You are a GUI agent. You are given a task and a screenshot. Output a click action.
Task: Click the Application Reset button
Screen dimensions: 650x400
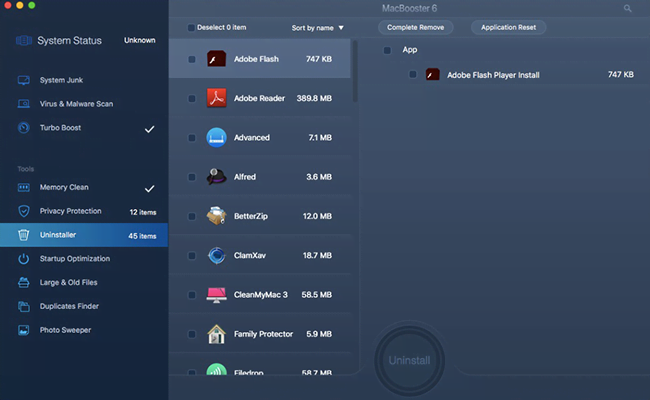click(508, 27)
